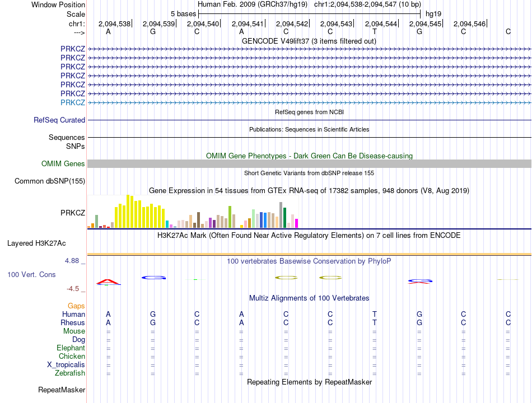The image size is (532, 403).
Task: Click the Common dbSNP(155) label
Action: [x=49, y=181]
